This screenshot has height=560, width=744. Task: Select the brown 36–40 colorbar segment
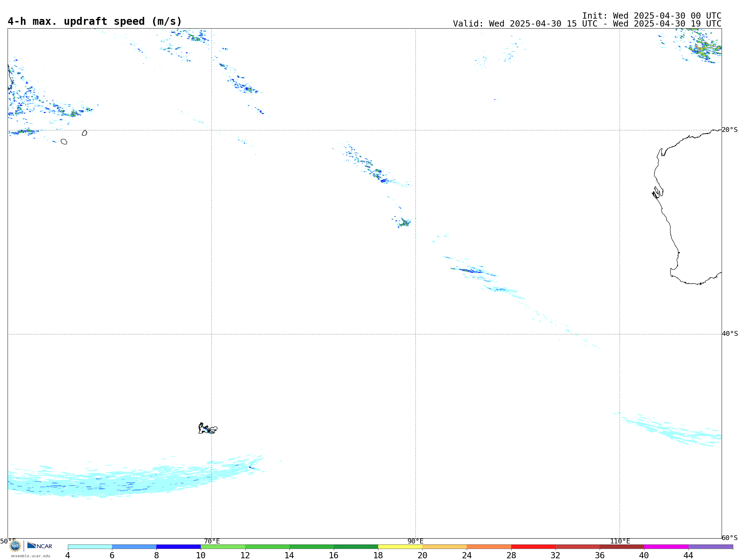[x=622, y=547]
